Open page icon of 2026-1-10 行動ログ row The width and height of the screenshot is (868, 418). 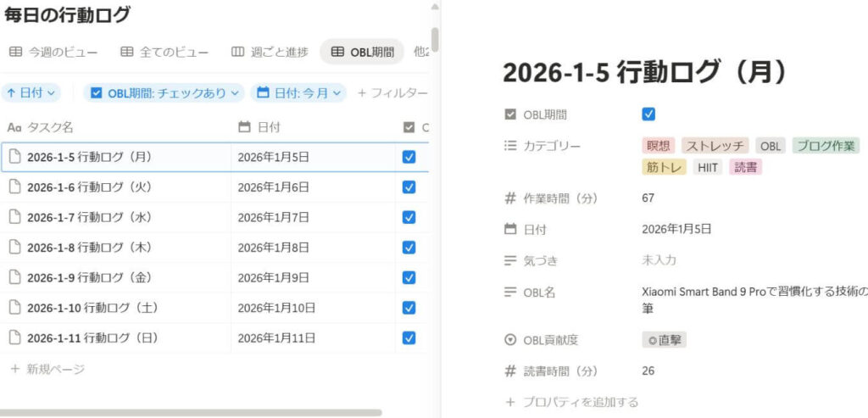pos(15,308)
